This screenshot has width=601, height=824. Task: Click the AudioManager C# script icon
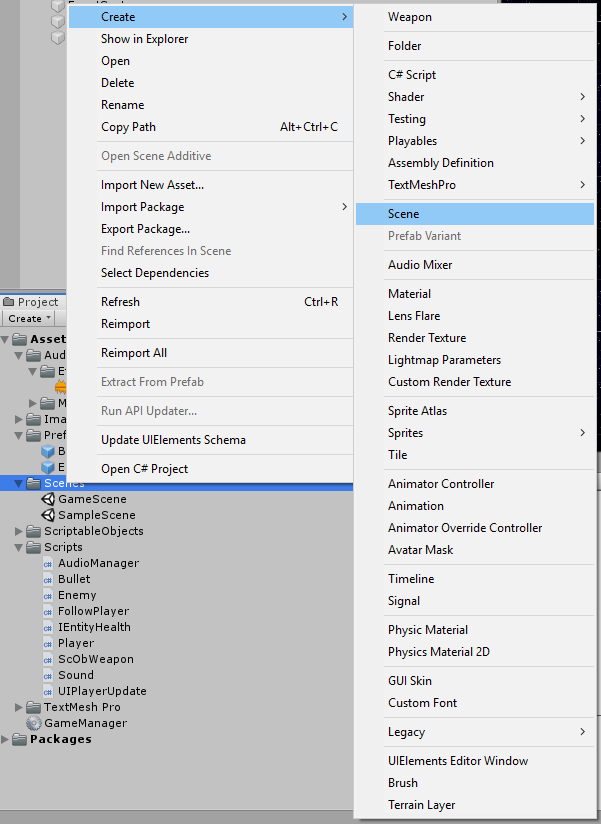[48, 563]
